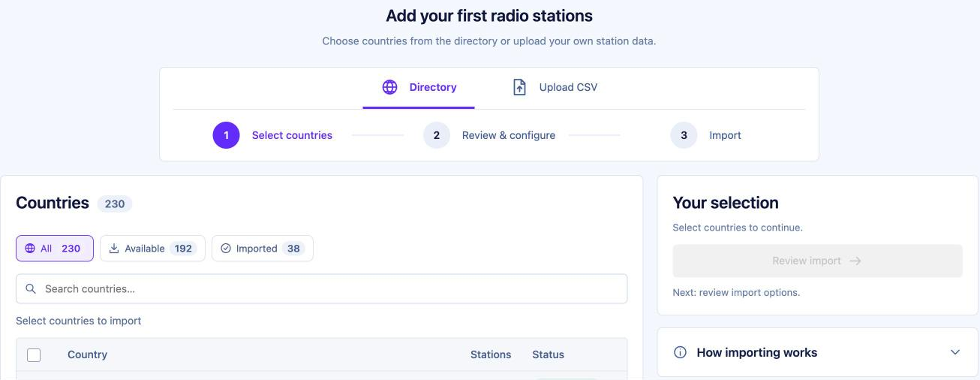The width and height of the screenshot is (980, 380).
Task: Go to step 2 Review & configure
Action: coord(489,135)
